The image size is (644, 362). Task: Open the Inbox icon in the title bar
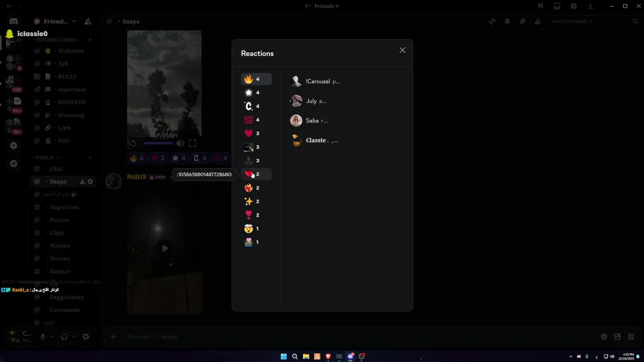(x=557, y=6)
